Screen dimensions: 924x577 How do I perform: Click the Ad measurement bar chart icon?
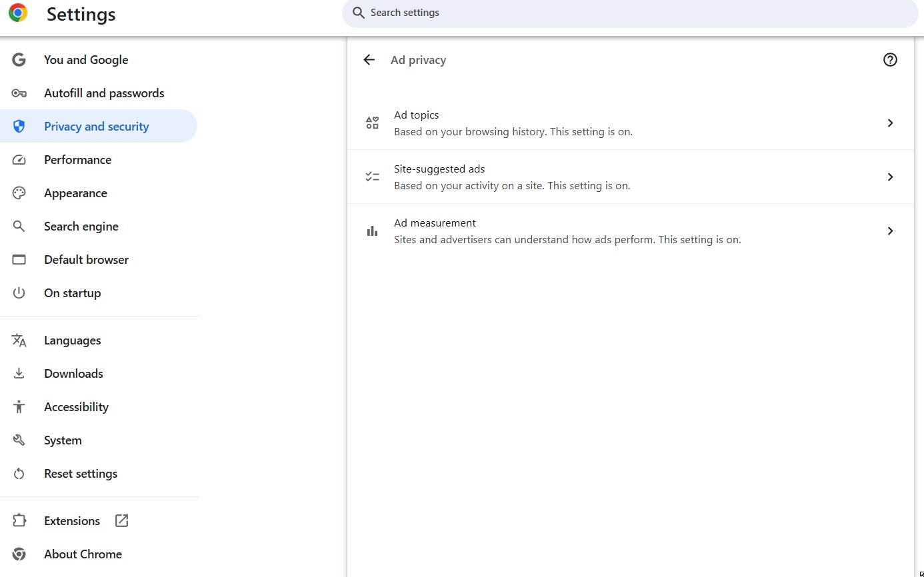(x=372, y=231)
